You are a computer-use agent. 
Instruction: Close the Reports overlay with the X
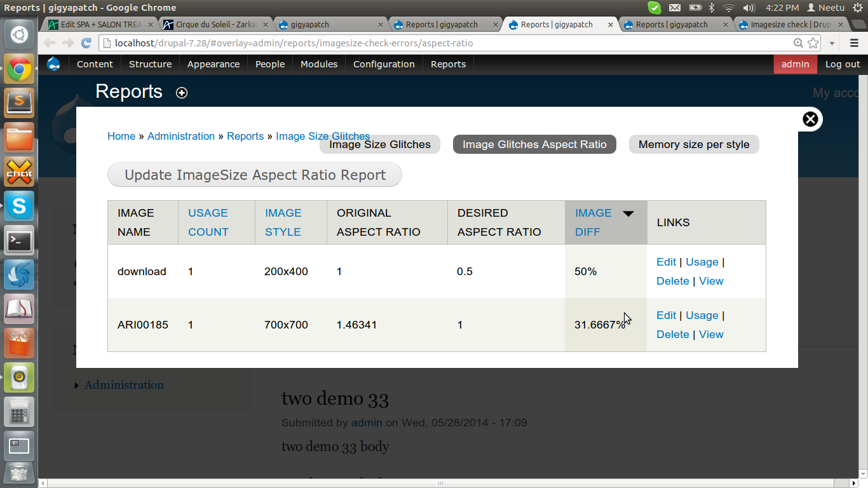(810, 119)
